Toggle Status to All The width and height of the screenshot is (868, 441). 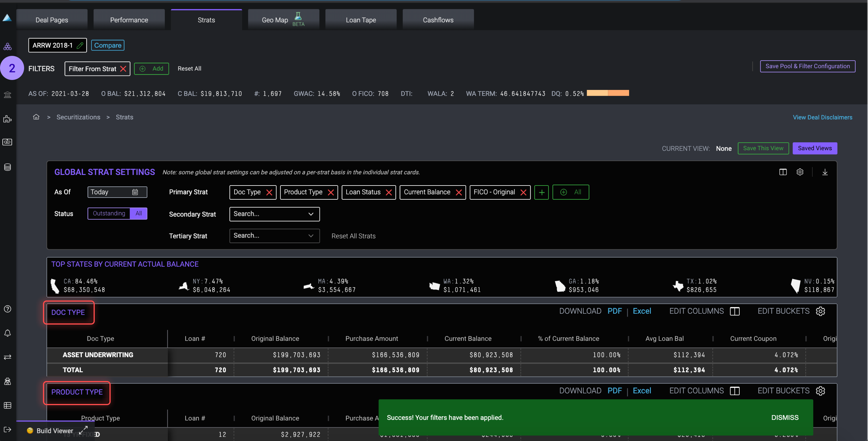139,213
